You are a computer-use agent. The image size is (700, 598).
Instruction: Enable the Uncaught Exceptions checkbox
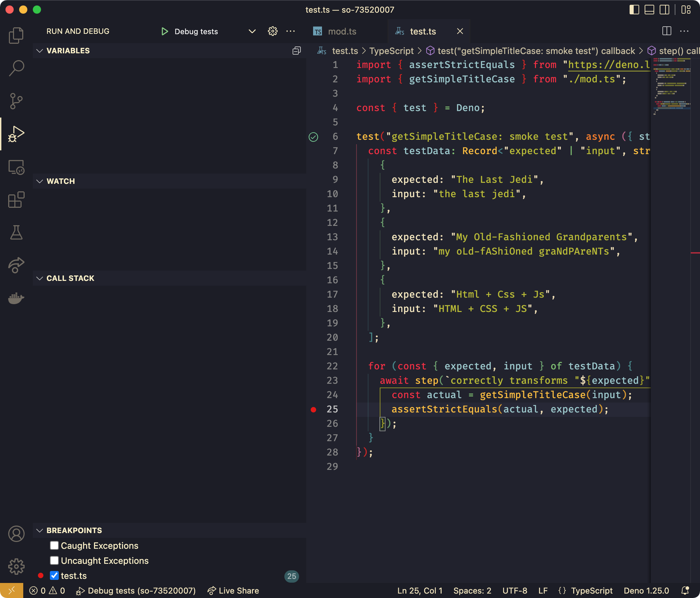tap(53, 560)
